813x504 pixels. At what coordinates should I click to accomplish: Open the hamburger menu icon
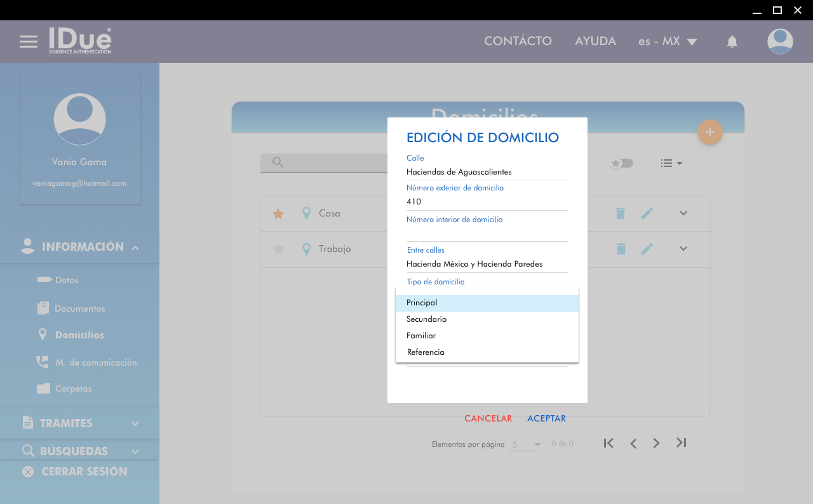pos(29,42)
